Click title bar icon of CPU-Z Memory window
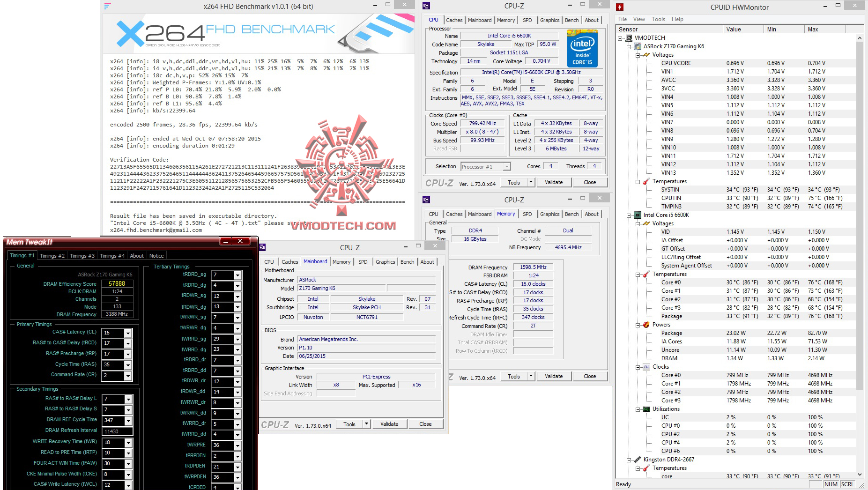The image size is (868, 490). coord(426,200)
